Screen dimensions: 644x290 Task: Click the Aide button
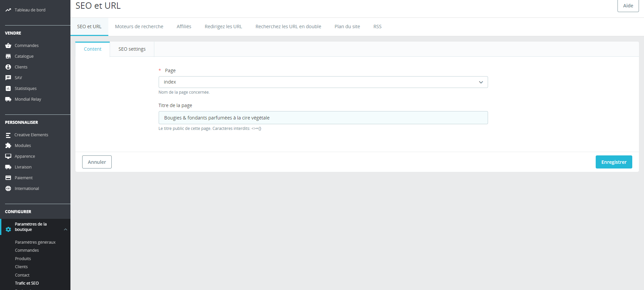tap(628, 6)
